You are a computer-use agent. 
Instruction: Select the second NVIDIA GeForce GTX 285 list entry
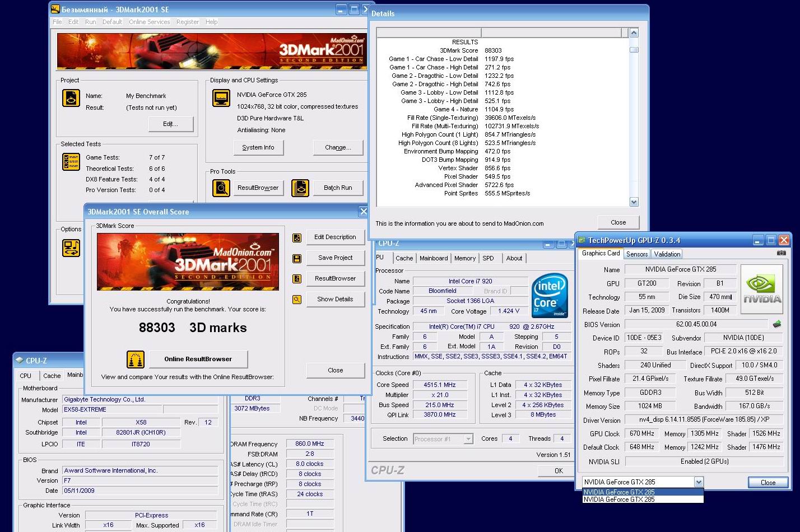[643, 500]
